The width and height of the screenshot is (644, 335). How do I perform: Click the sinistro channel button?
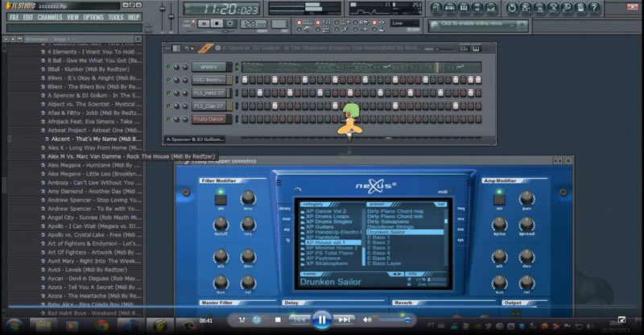click(209, 67)
